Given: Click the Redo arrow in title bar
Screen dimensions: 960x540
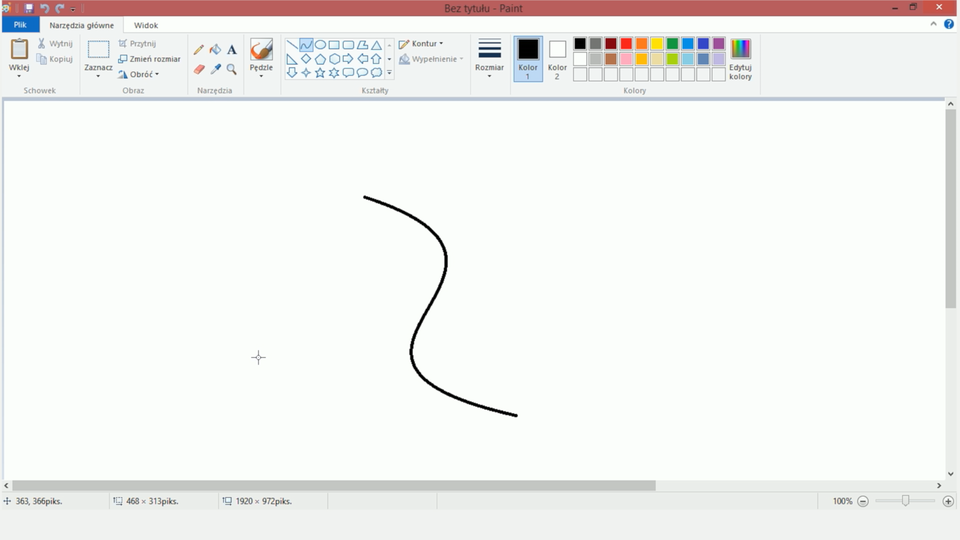Looking at the screenshot, I should [x=59, y=8].
